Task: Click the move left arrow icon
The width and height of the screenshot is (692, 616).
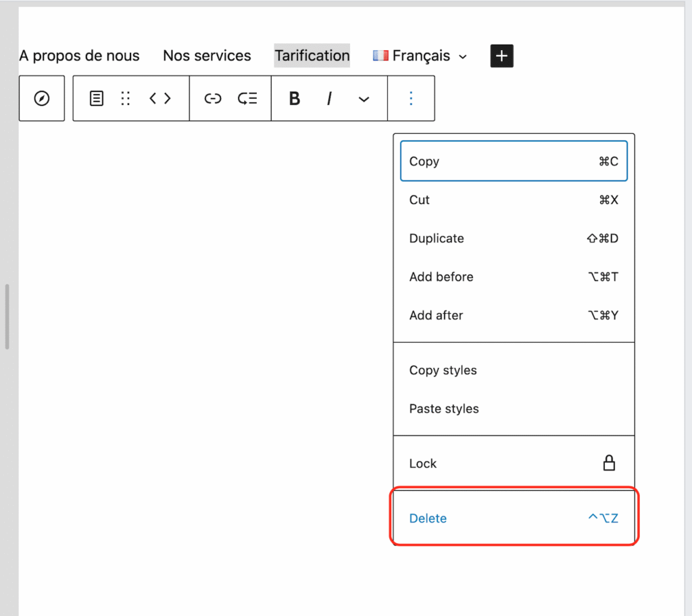Action: tap(151, 98)
